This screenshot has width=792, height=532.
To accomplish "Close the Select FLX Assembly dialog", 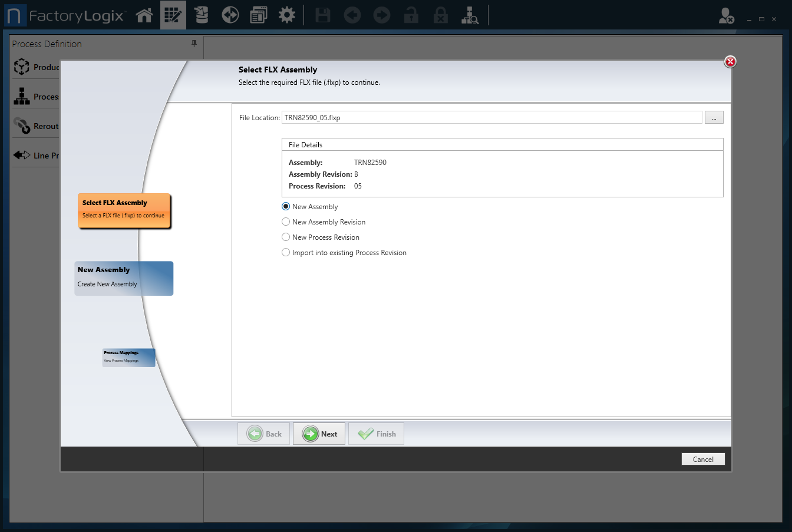I will pyautogui.click(x=730, y=62).
